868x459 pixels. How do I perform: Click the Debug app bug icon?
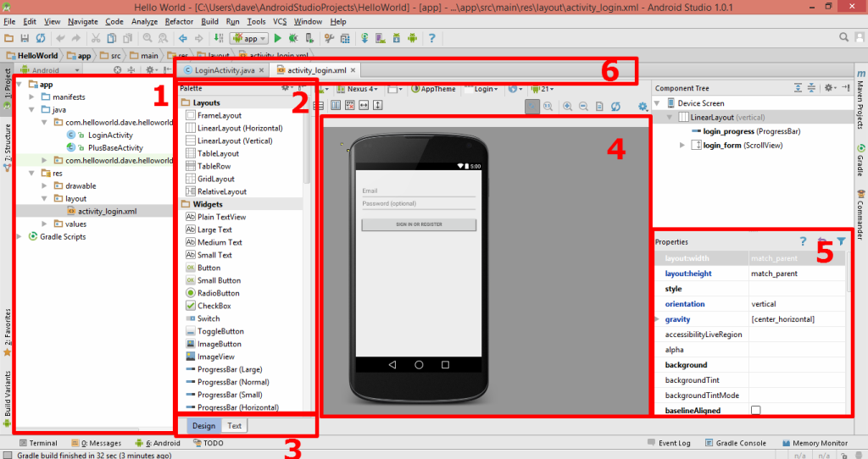point(293,38)
